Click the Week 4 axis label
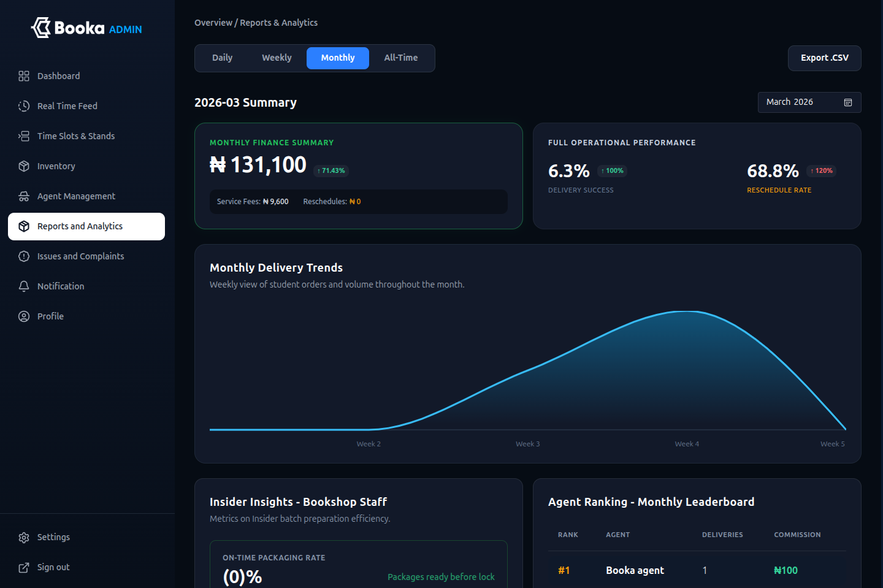The image size is (883, 588). click(687, 444)
